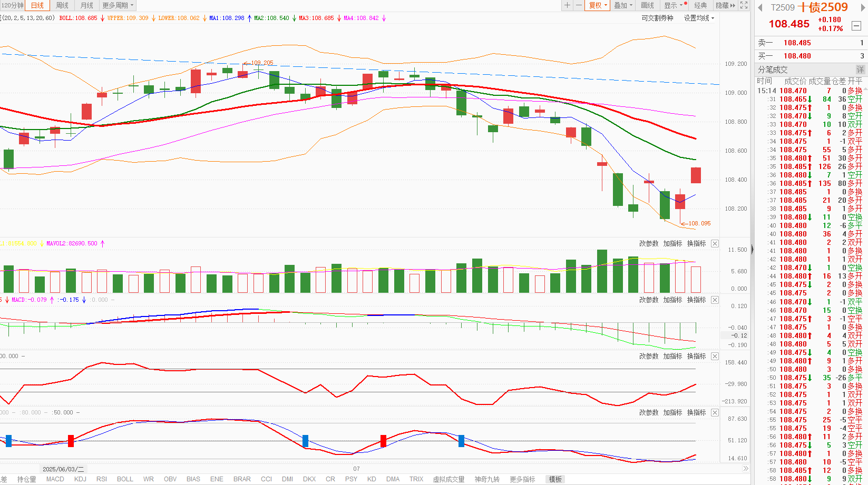Go to next contract arrow beside 十债2509

[863, 7]
